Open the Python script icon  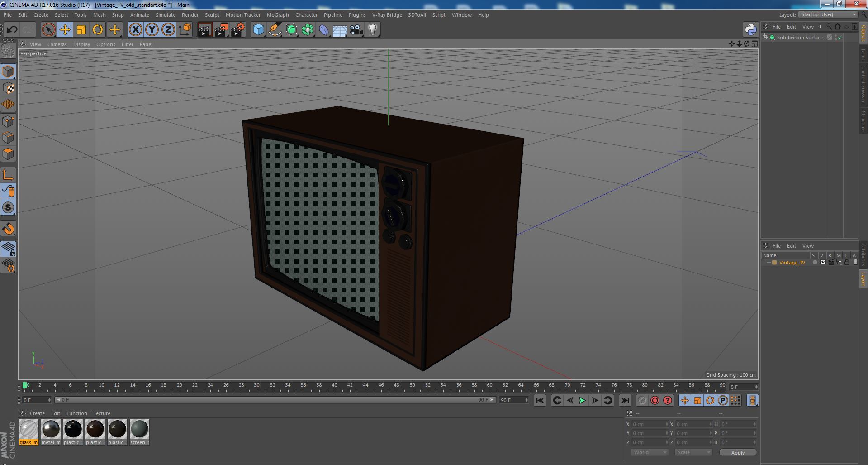[750, 30]
